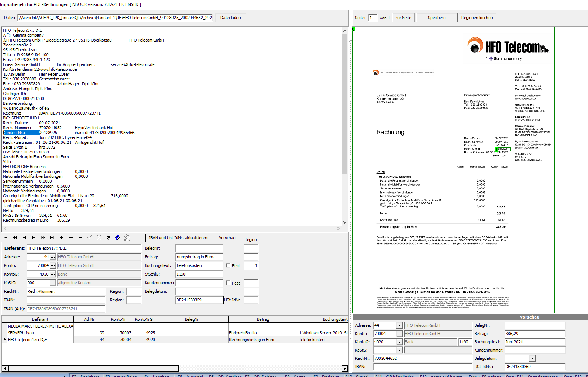Image resolution: width=588 pixels, height=377 pixels.
Task: Click the Endpreis Brutto cell in the grid
Action: pos(263,333)
